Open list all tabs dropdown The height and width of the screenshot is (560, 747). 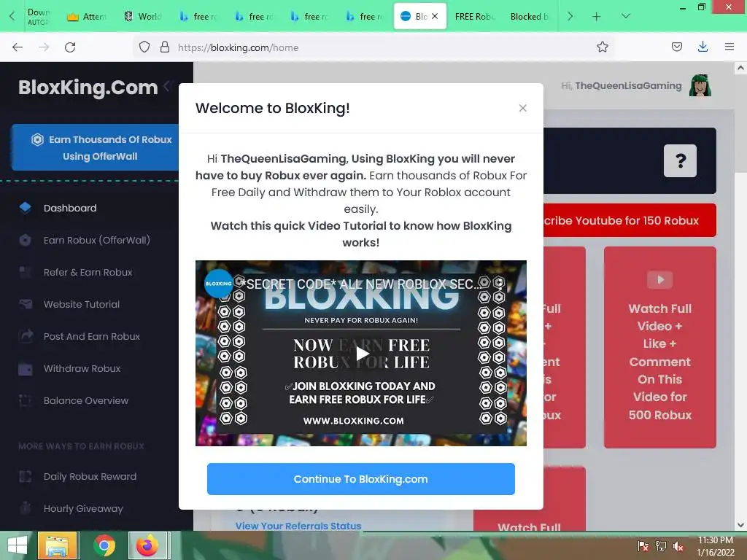coord(626,16)
